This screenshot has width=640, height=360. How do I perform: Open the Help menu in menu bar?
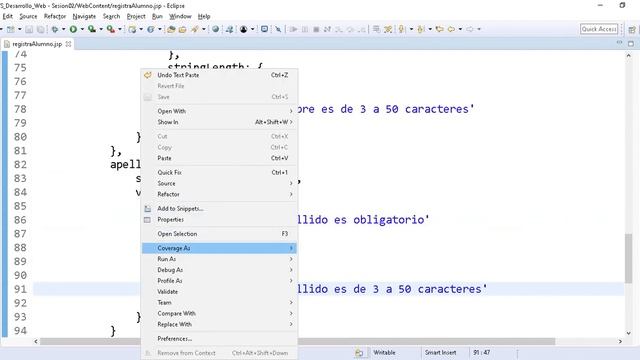tap(204, 16)
